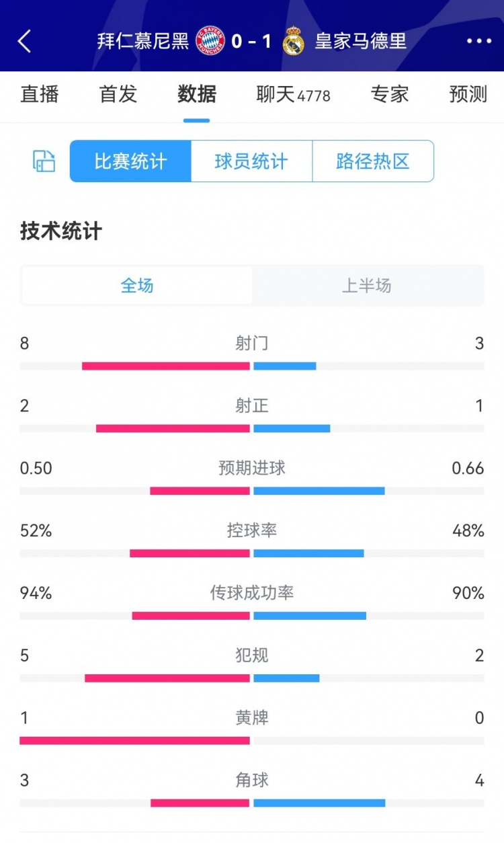Open the 首发 lineup tab
The height and width of the screenshot is (843, 504).
(x=118, y=94)
